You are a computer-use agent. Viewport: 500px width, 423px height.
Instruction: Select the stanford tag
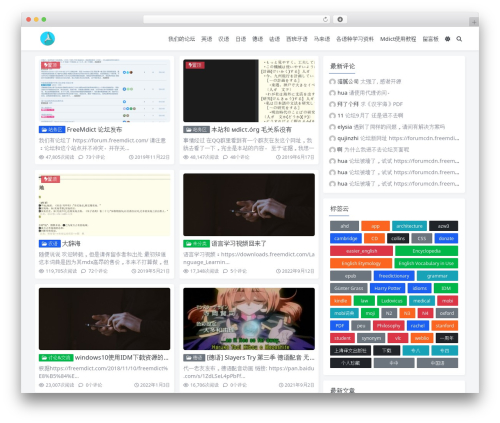coord(445,326)
